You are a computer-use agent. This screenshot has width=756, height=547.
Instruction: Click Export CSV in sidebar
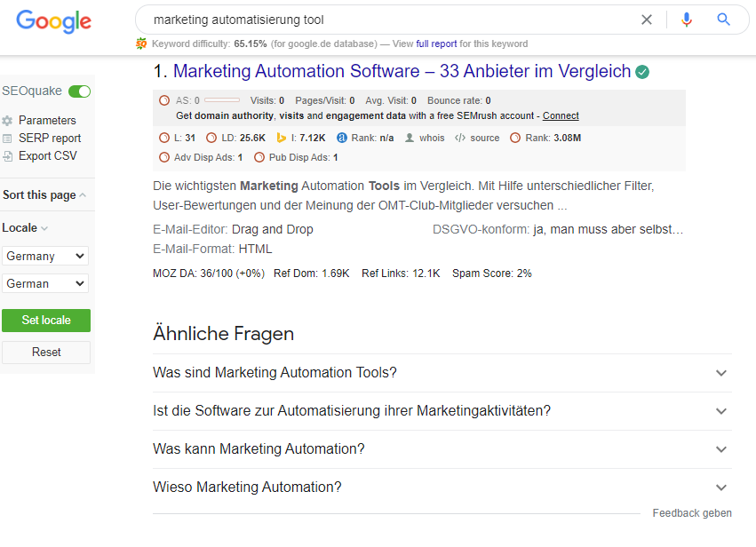click(x=47, y=155)
